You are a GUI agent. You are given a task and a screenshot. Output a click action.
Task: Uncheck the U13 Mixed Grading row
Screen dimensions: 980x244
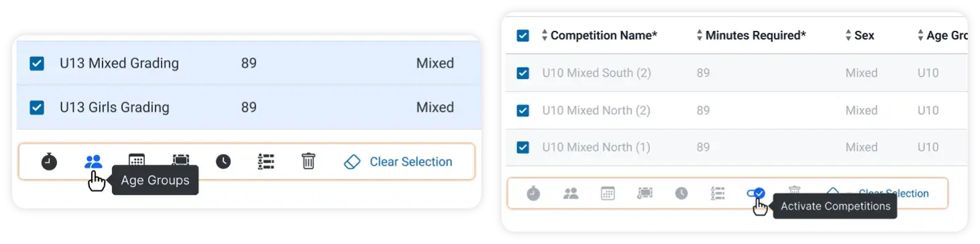(37, 64)
